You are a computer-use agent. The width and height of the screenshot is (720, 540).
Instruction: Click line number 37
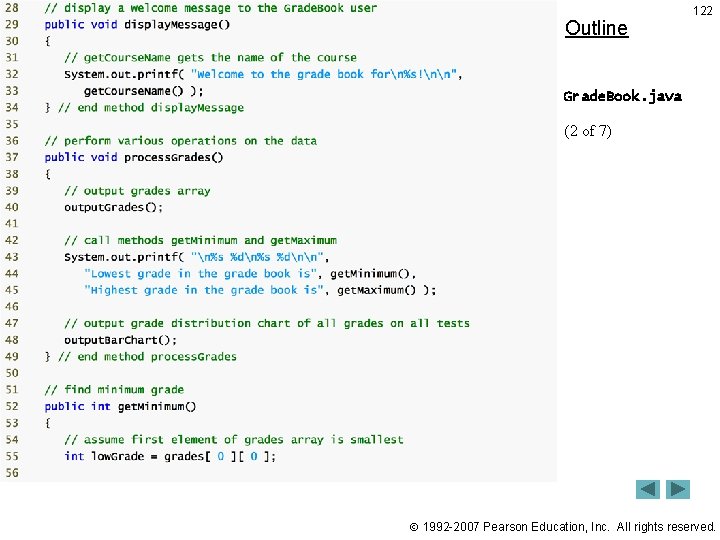[x=12, y=157]
